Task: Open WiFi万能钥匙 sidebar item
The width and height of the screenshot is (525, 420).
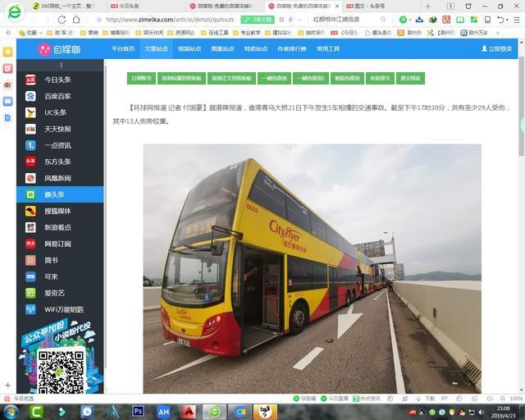Action: coord(63,309)
